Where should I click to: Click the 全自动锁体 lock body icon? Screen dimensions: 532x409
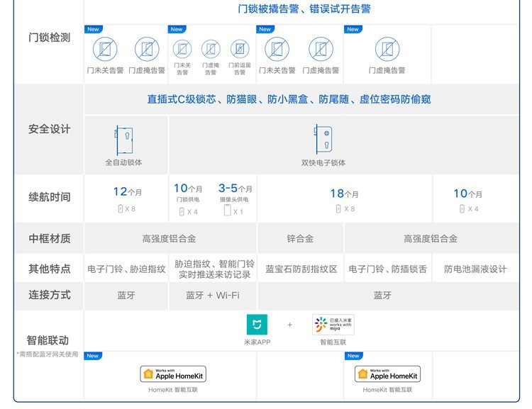point(123,140)
